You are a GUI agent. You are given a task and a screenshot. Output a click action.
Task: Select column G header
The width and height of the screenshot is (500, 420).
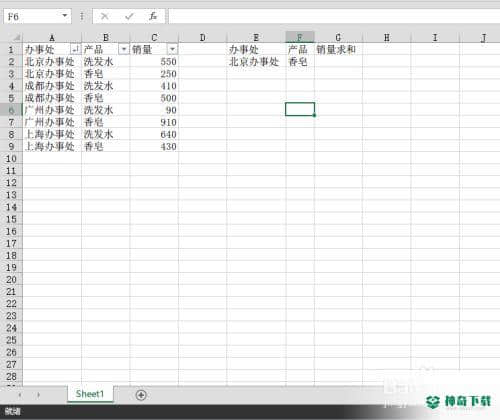338,37
